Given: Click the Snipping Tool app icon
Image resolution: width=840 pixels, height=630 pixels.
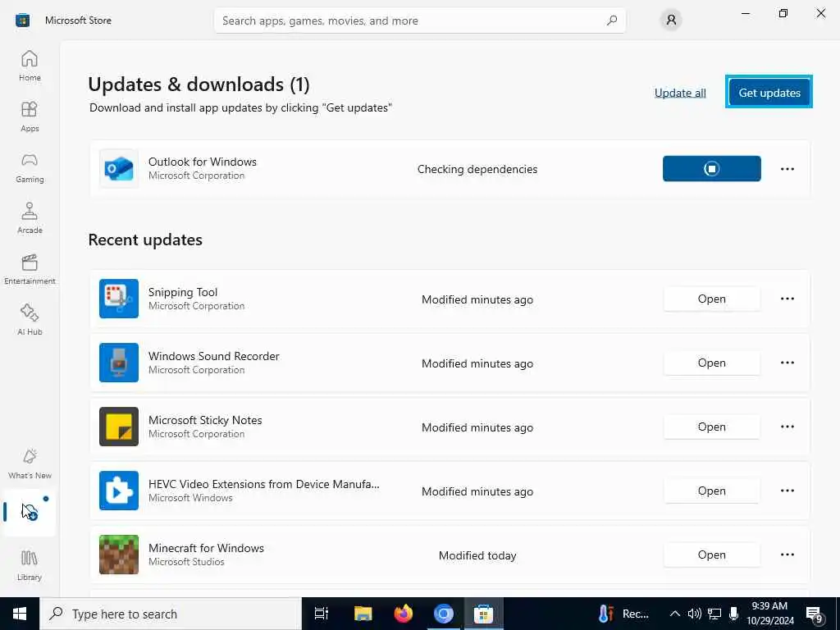Looking at the screenshot, I should (x=119, y=299).
